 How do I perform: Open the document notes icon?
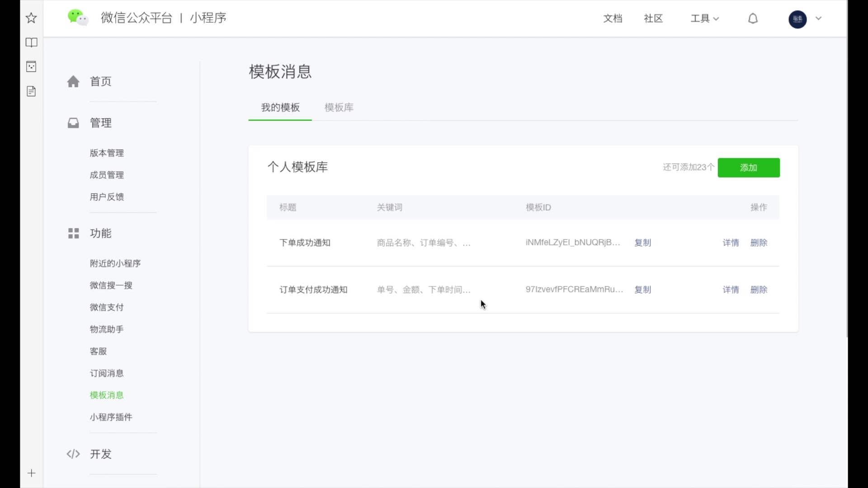(x=31, y=91)
